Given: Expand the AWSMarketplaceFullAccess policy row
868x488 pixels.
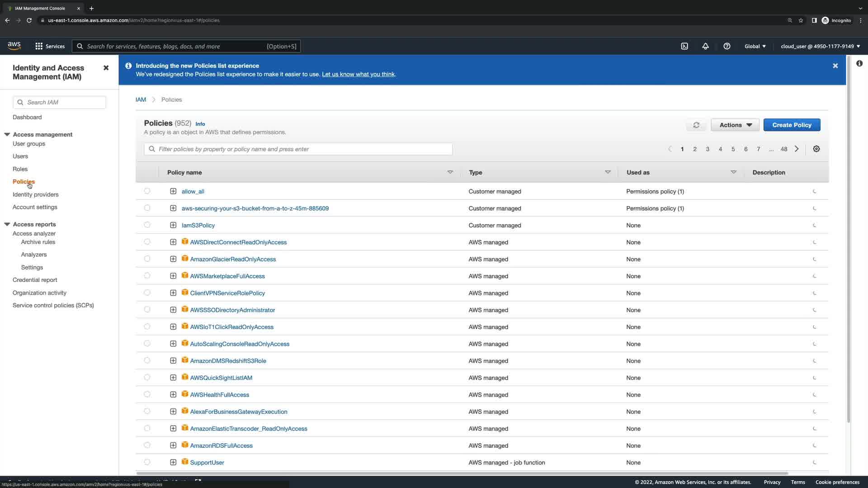Looking at the screenshot, I should click(173, 276).
